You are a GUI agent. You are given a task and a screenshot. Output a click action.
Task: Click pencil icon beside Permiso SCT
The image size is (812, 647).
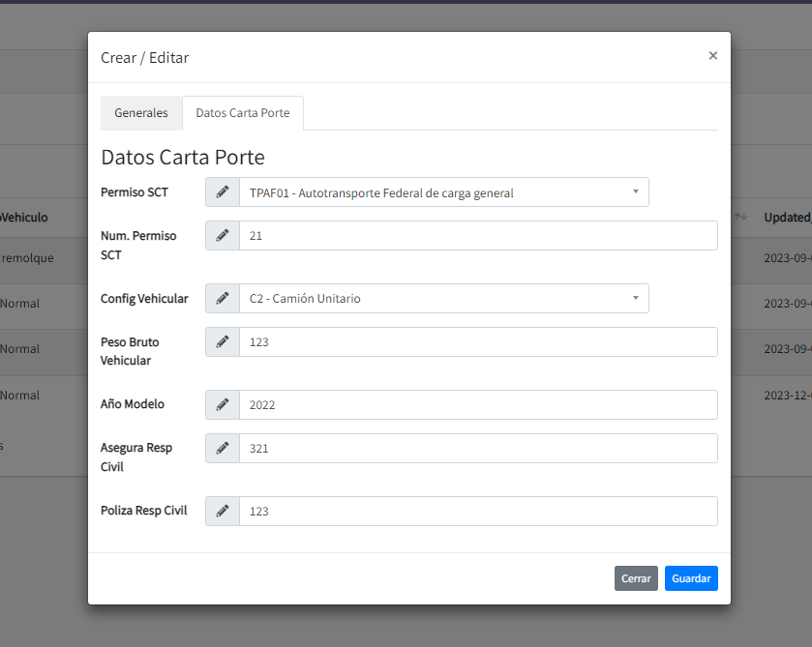tap(223, 192)
